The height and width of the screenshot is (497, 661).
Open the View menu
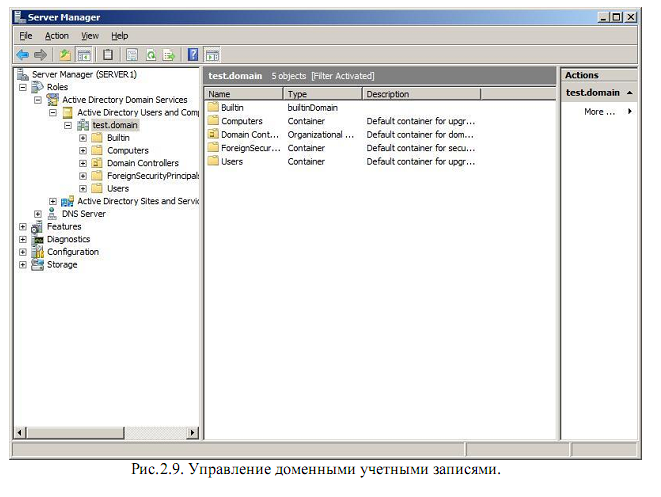click(x=90, y=36)
